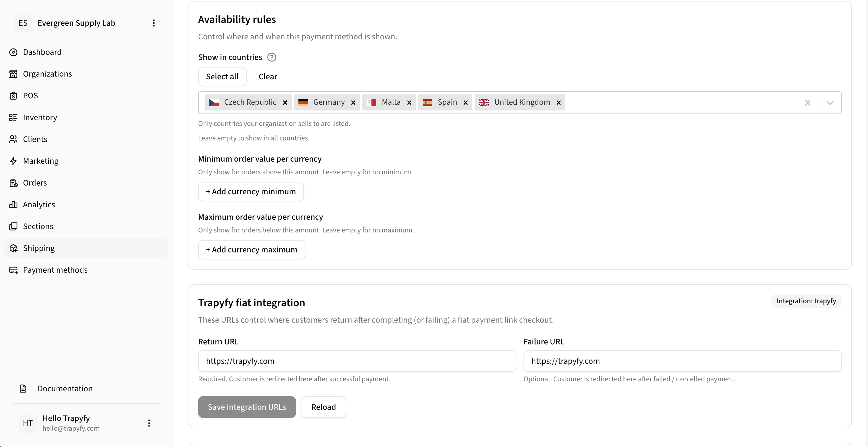Click the Payment methods card icon

point(13,270)
